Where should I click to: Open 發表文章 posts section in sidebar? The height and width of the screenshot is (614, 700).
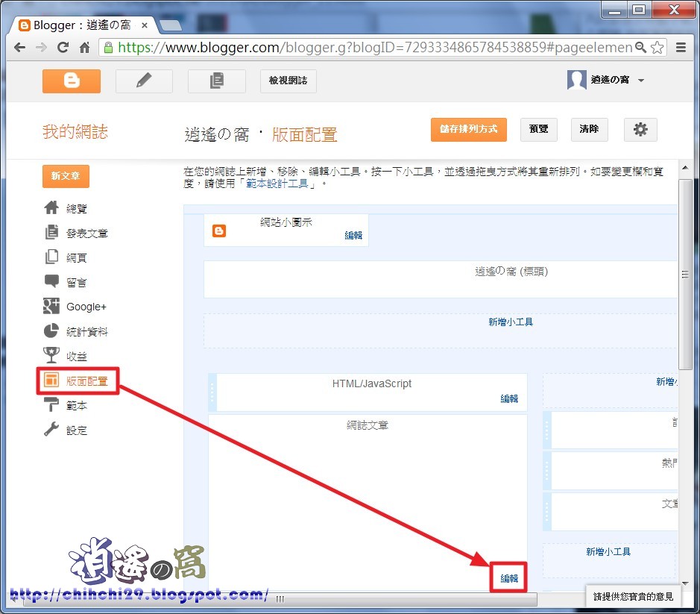coord(49,233)
